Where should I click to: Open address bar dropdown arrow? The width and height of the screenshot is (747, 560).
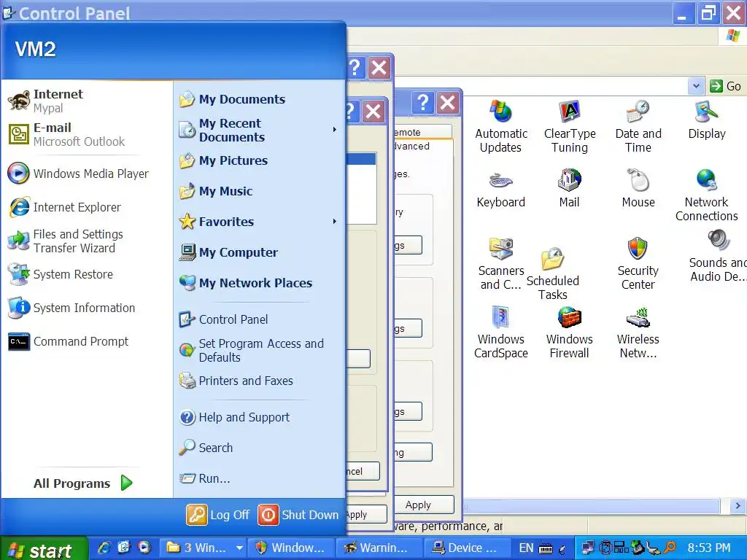click(695, 86)
